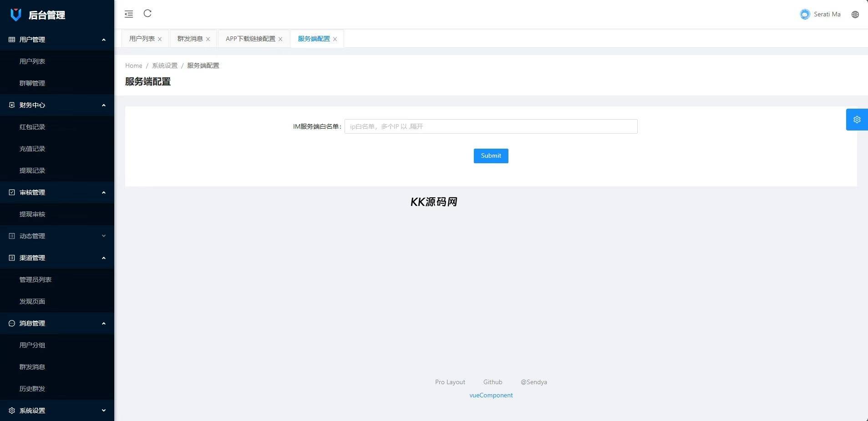This screenshot has width=868, height=421.
Task: Close the 用户列表 tab
Action: 160,39
